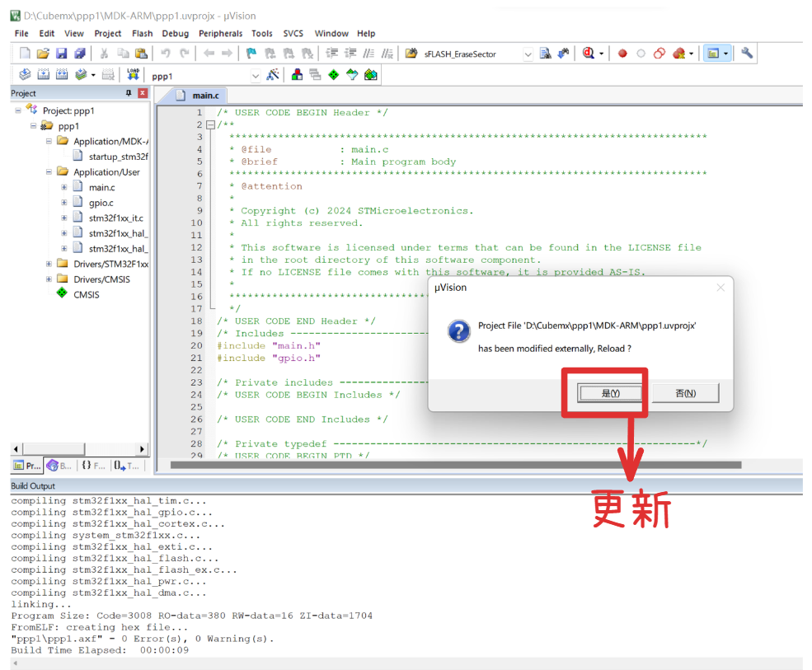The height and width of the screenshot is (670, 812).
Task: Open Select Software Packs icon
Action: click(352, 75)
